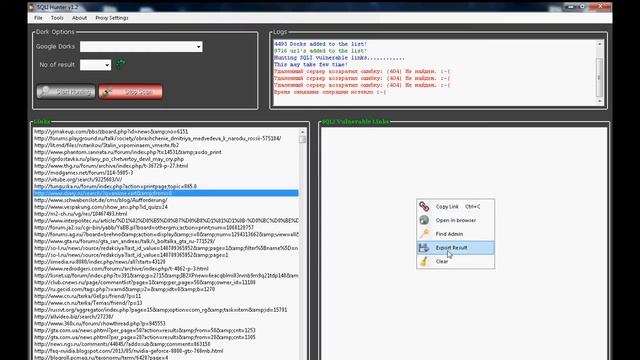Click the red Stop Scan button

(131, 92)
